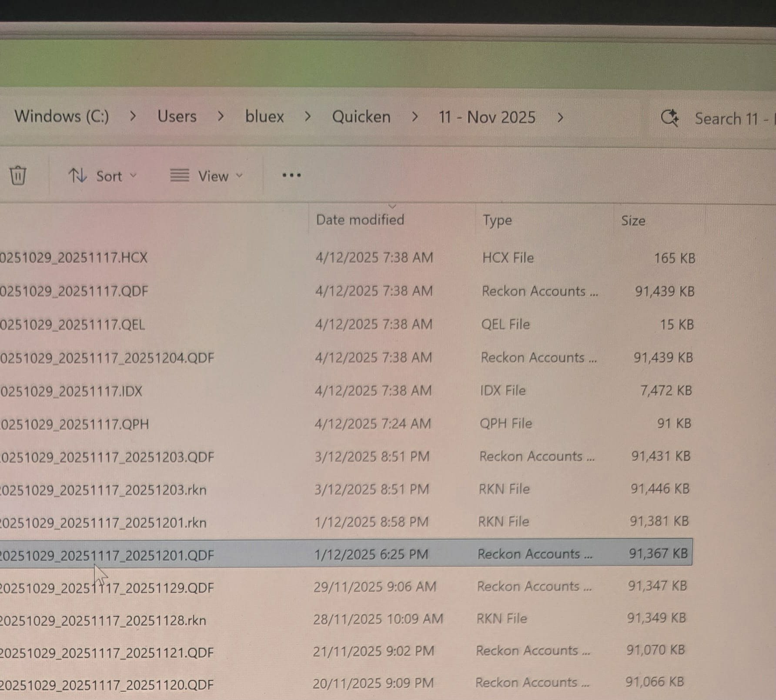Viewport: 776px width, 700px height.
Task: Click the 91,446 KB size value
Action: click(660, 489)
